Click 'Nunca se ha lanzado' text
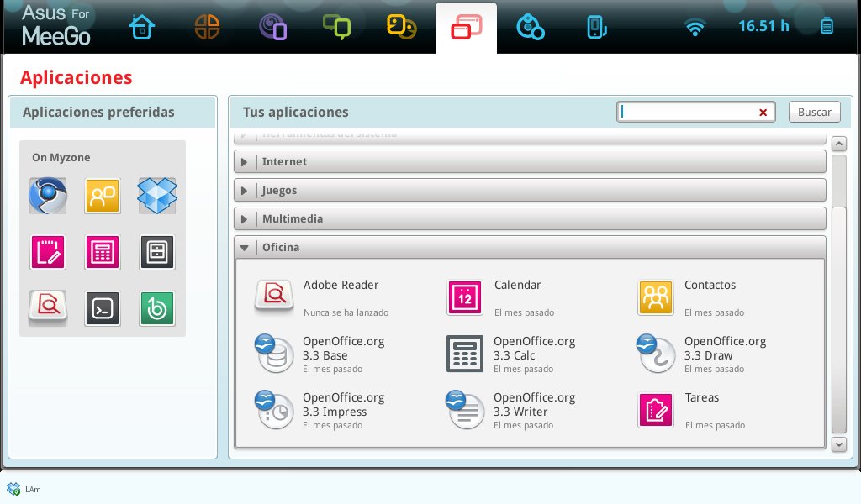Image resolution: width=861 pixels, height=504 pixels. point(346,312)
